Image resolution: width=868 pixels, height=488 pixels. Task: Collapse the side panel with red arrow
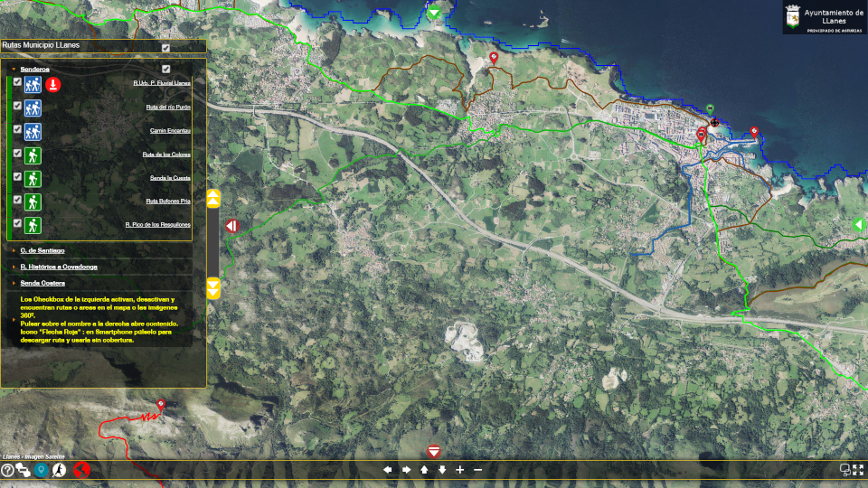(x=231, y=226)
